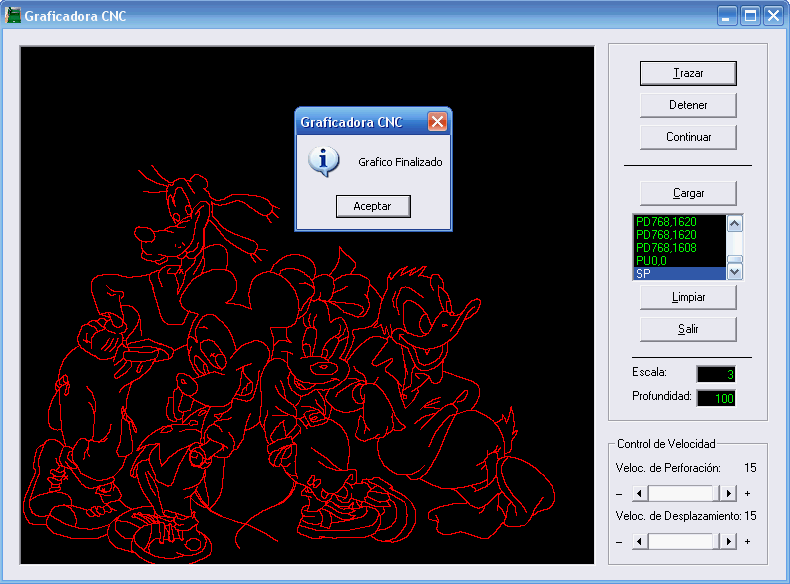Click the Trazar button

688,73
